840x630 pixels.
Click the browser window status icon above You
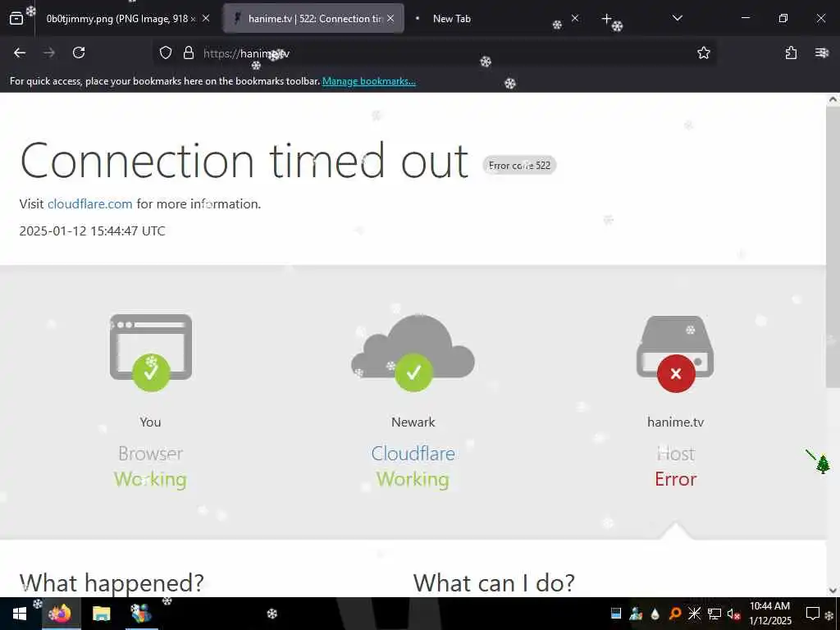point(151,352)
